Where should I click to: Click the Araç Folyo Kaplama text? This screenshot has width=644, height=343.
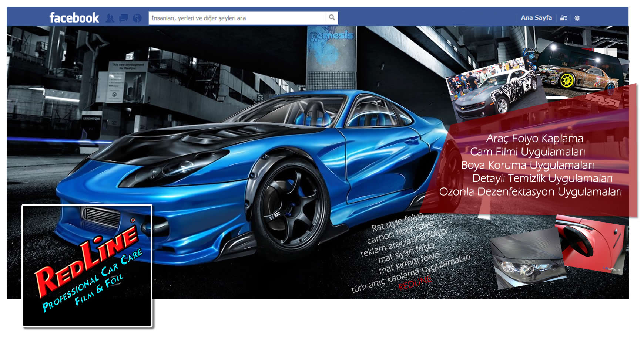pyautogui.click(x=534, y=139)
